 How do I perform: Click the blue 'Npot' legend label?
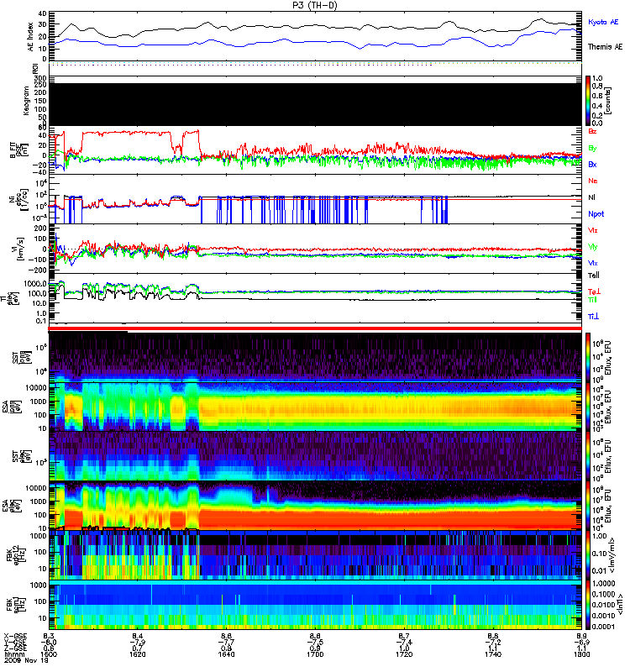596,214
